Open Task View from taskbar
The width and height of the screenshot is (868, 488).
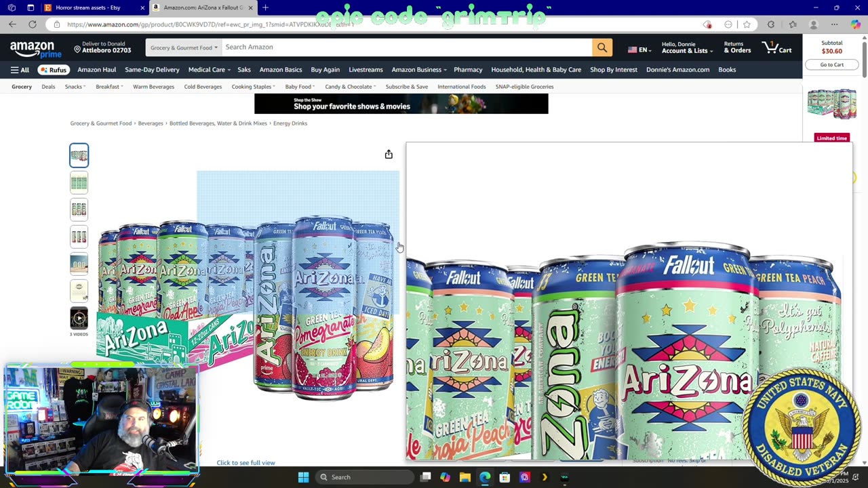425,477
